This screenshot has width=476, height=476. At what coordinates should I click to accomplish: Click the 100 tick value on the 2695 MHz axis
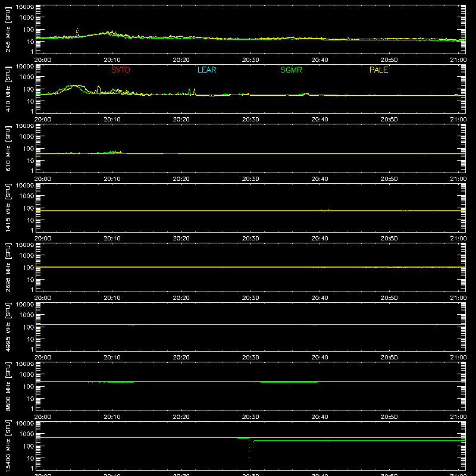click(29, 268)
